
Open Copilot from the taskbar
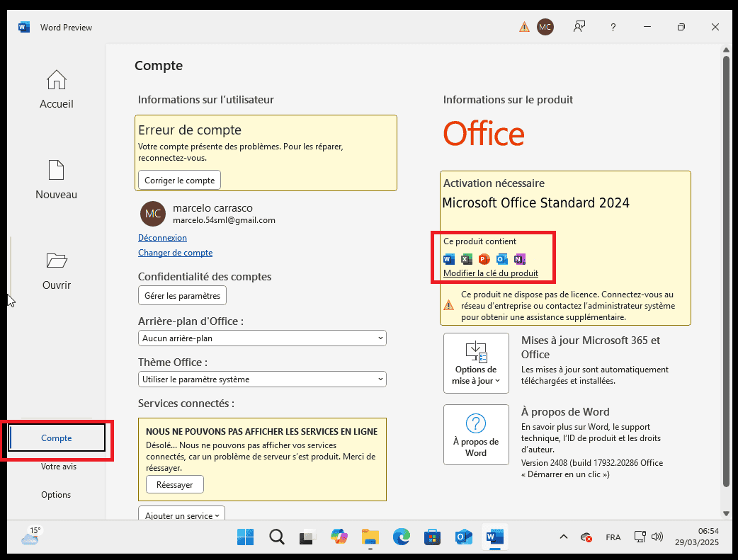tap(339, 537)
